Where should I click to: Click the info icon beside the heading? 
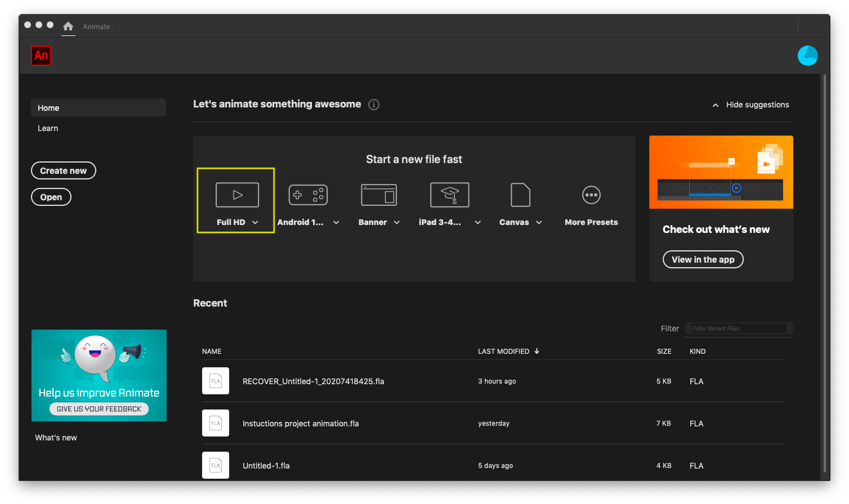(374, 105)
